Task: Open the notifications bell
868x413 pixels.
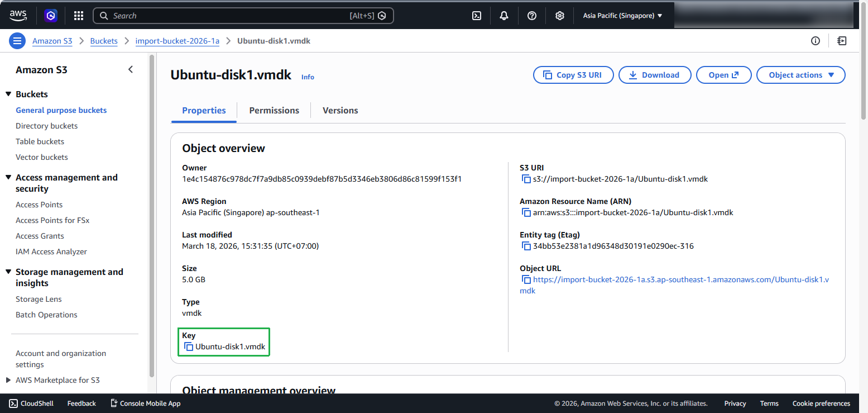Action: (x=504, y=16)
